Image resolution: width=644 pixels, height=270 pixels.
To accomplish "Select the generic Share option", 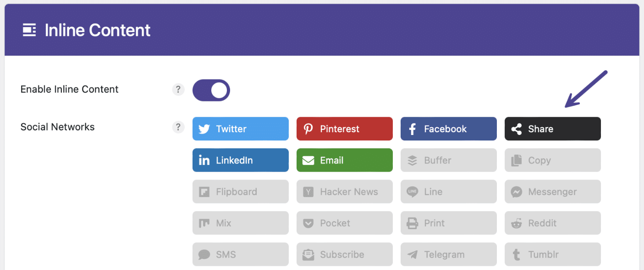I will click(552, 129).
